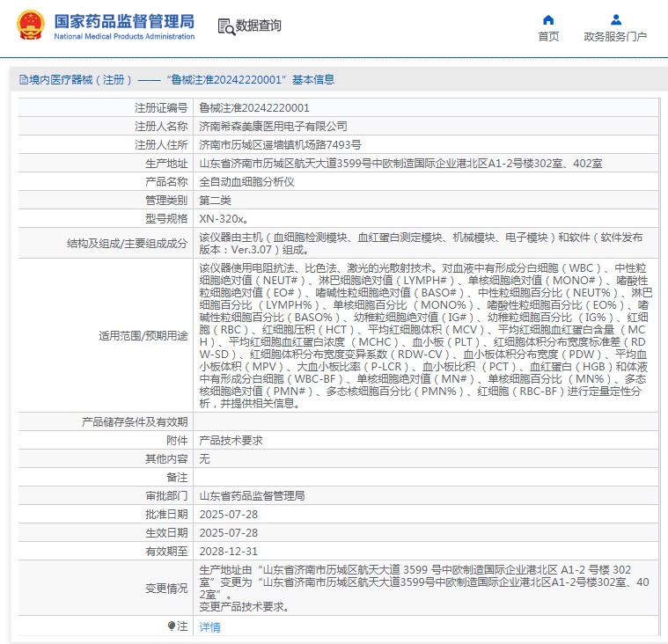
Task: Click the 变更情况 row label
Action: pyautogui.click(x=166, y=589)
